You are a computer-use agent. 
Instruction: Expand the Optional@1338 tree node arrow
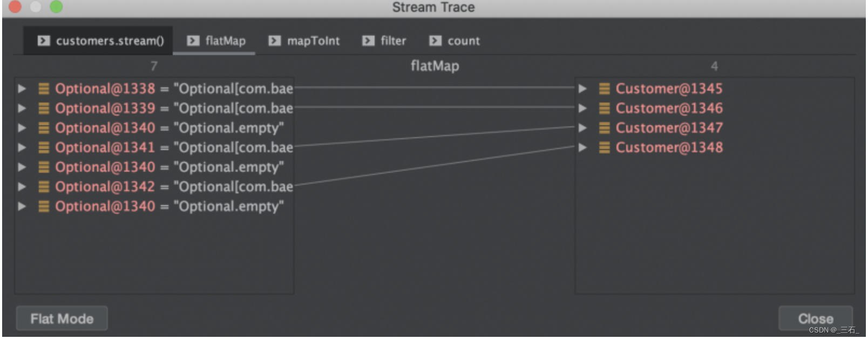click(x=22, y=89)
